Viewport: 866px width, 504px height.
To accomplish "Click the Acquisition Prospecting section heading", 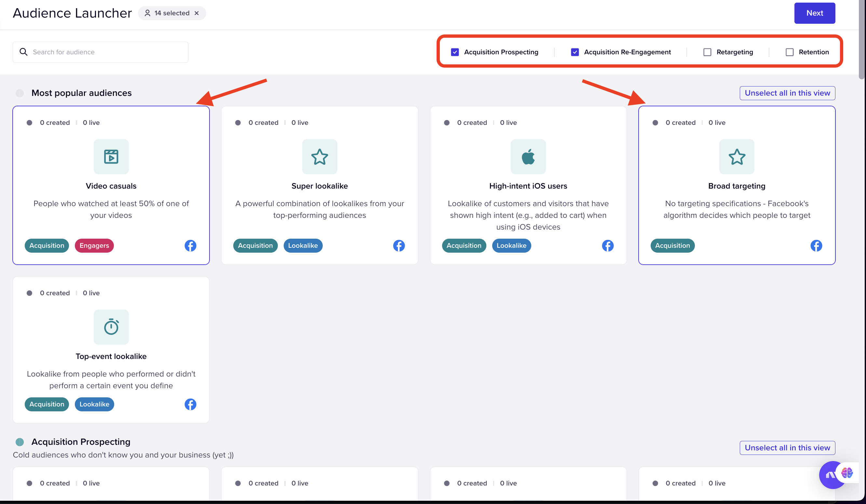I will tap(81, 442).
